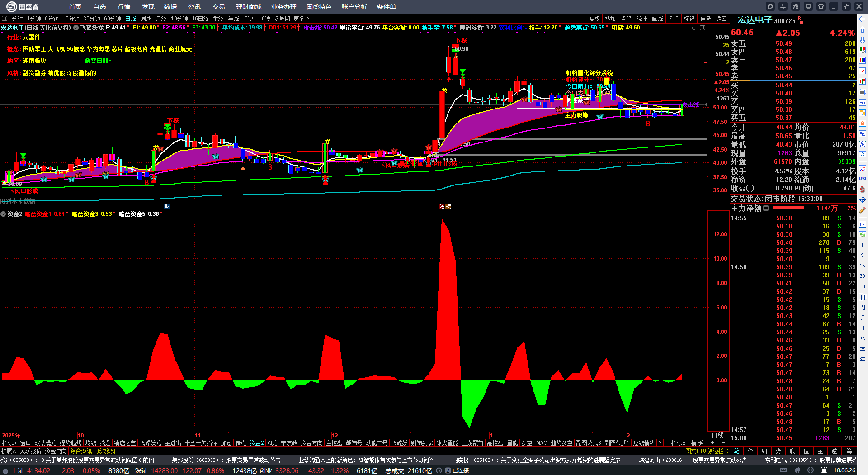Open the skin theme shirt icon
The image size is (868, 475).
[821, 6]
